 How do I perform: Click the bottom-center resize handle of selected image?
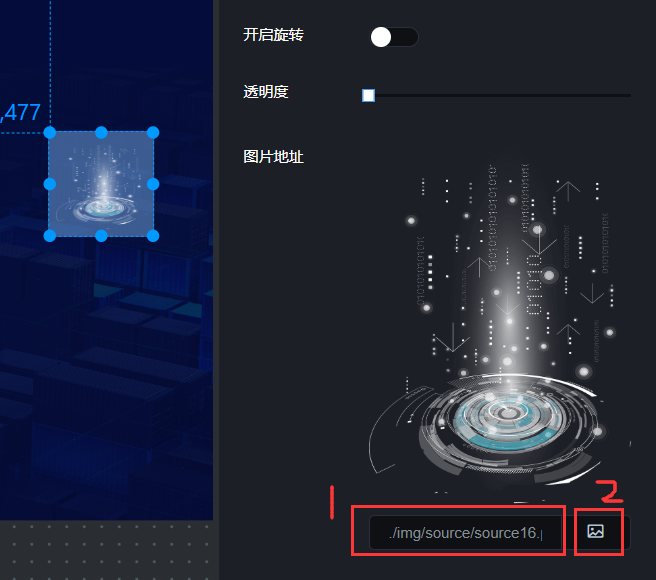point(101,236)
